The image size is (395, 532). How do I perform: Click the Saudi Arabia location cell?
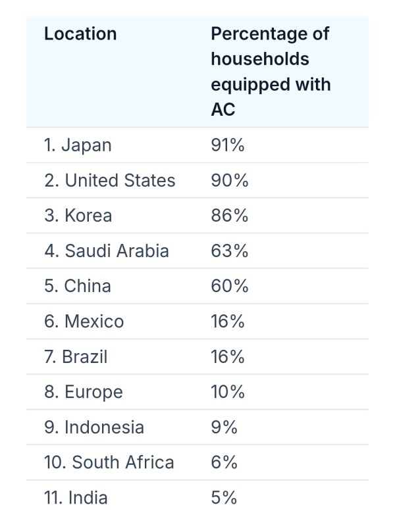tap(107, 251)
